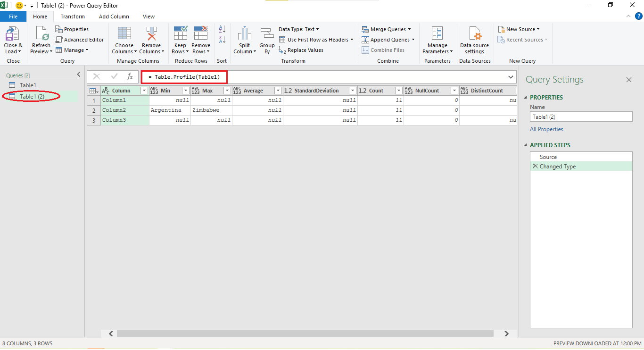Click the horizontal scrollbar left arrow
The width and height of the screenshot is (644, 350).
(111, 333)
